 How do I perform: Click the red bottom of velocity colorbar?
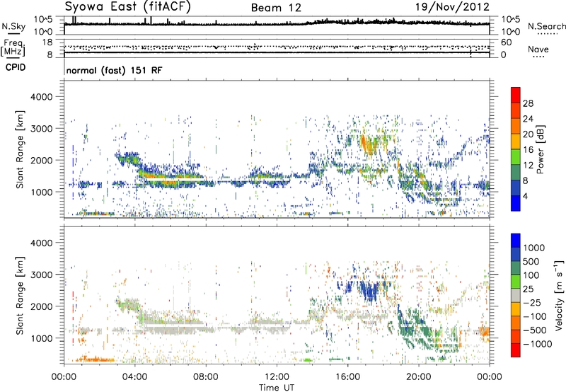click(516, 350)
